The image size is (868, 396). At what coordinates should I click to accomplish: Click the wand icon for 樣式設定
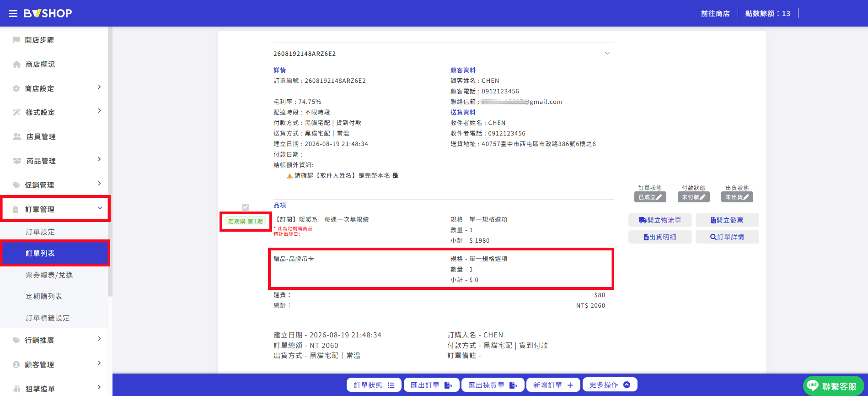16,112
